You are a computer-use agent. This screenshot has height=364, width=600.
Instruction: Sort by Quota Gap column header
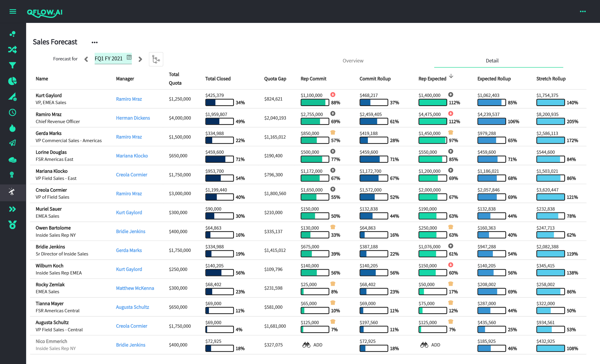(x=275, y=79)
